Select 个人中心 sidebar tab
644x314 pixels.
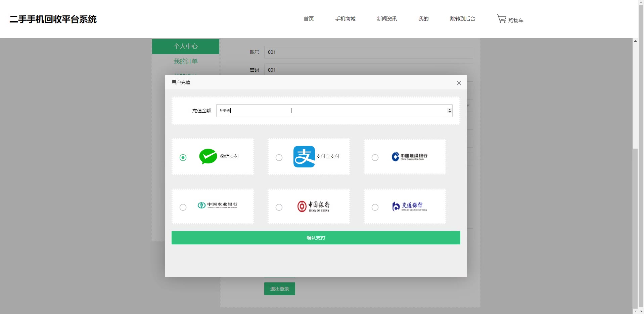click(186, 46)
